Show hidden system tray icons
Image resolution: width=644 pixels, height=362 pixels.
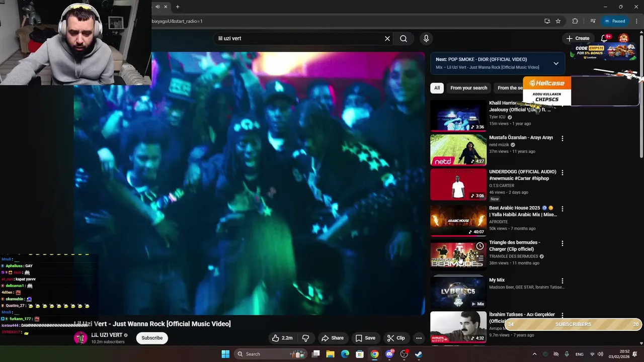534,354
